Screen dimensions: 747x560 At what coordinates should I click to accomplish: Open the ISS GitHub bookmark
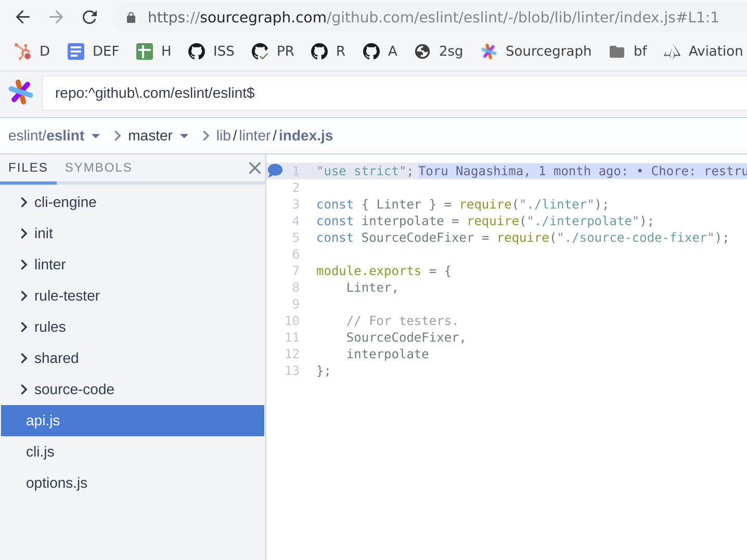point(211,51)
